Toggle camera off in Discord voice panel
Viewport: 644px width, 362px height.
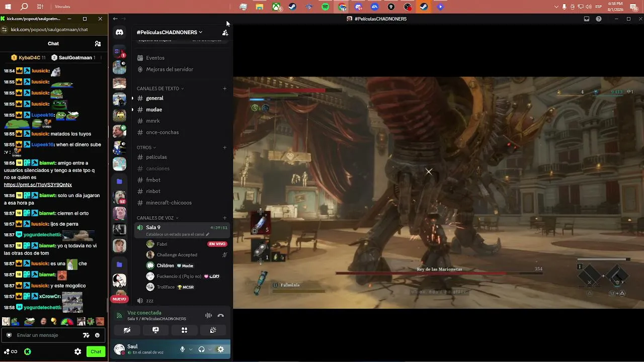[127, 330]
